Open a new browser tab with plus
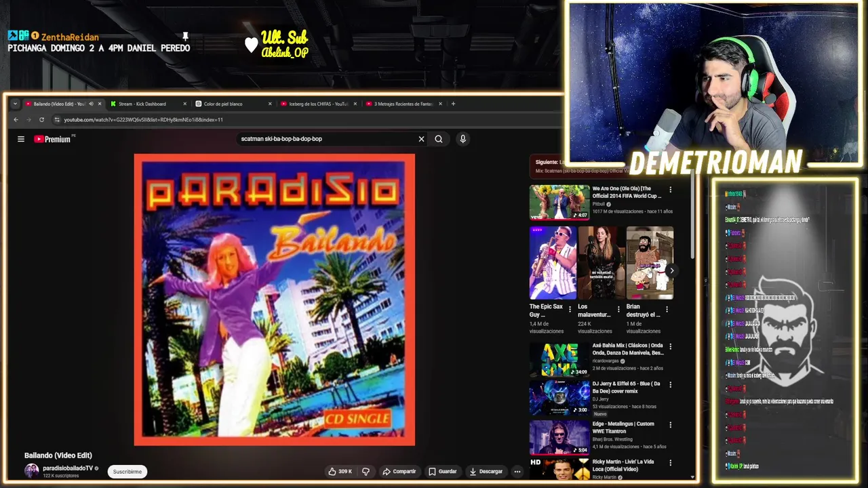This screenshot has height=488, width=868. click(454, 104)
